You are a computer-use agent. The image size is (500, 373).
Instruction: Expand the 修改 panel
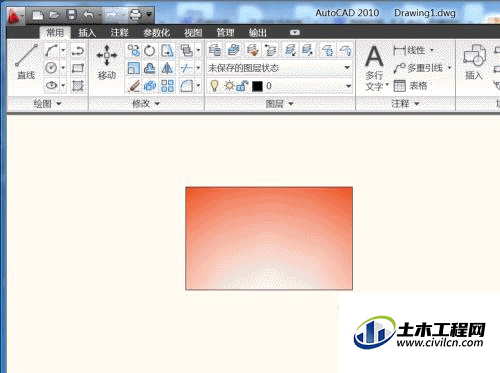(x=146, y=104)
